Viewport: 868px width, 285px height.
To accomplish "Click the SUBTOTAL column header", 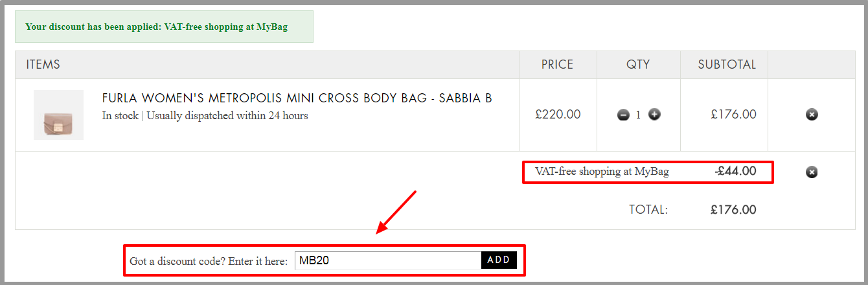I will click(x=727, y=65).
